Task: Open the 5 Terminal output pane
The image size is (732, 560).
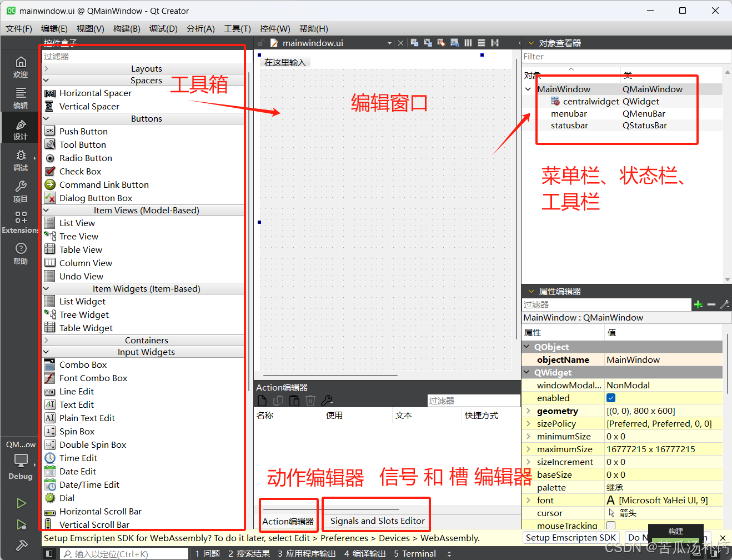Action: [415, 554]
